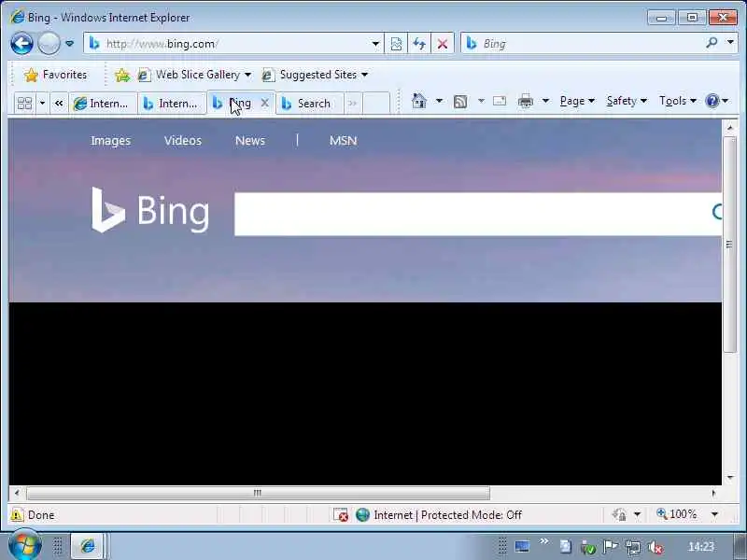Screen dimensions: 747x560
Task: Click the Bing search box in toolbar
Action: (x=581, y=44)
